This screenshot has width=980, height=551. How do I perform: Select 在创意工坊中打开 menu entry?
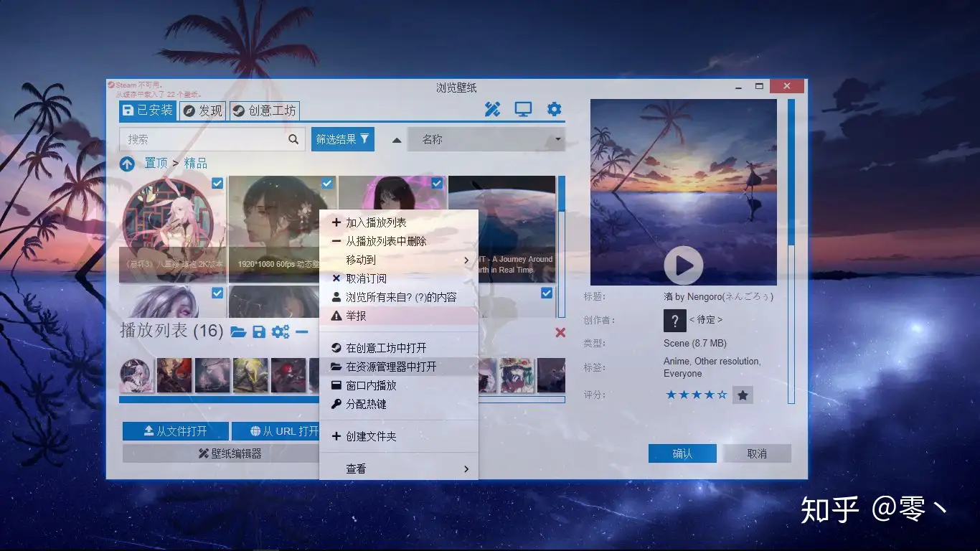(x=398, y=348)
